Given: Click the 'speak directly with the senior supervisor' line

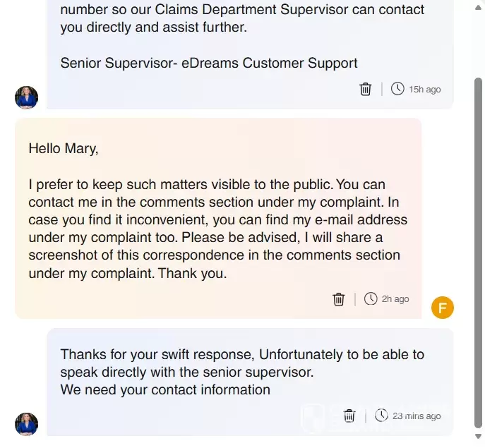Looking at the screenshot, I should [187, 372].
